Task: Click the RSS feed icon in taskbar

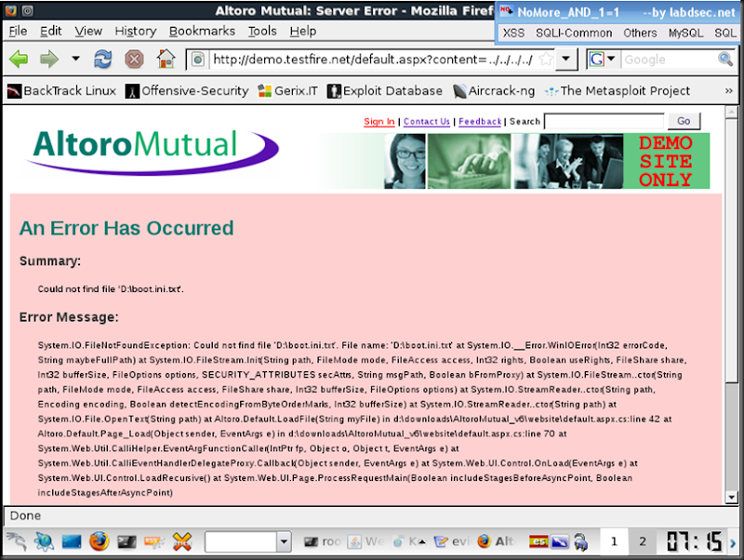Action: pyautogui.click(x=154, y=541)
